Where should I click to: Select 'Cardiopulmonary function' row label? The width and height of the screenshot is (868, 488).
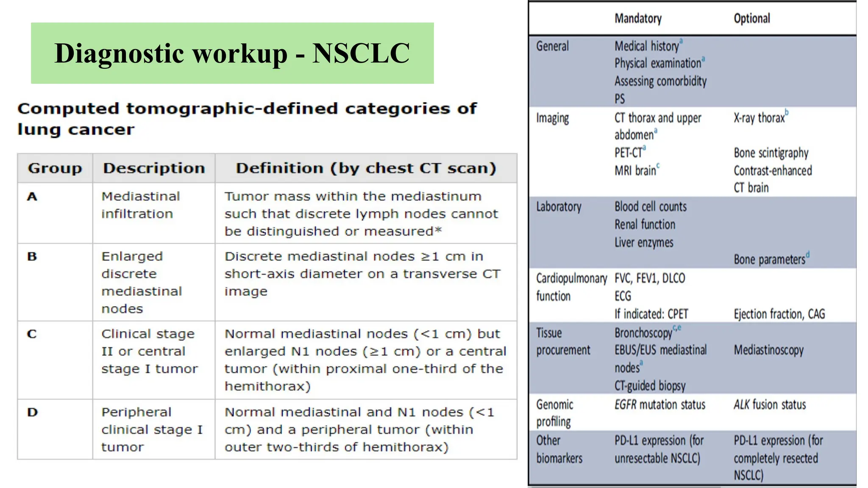click(x=571, y=287)
